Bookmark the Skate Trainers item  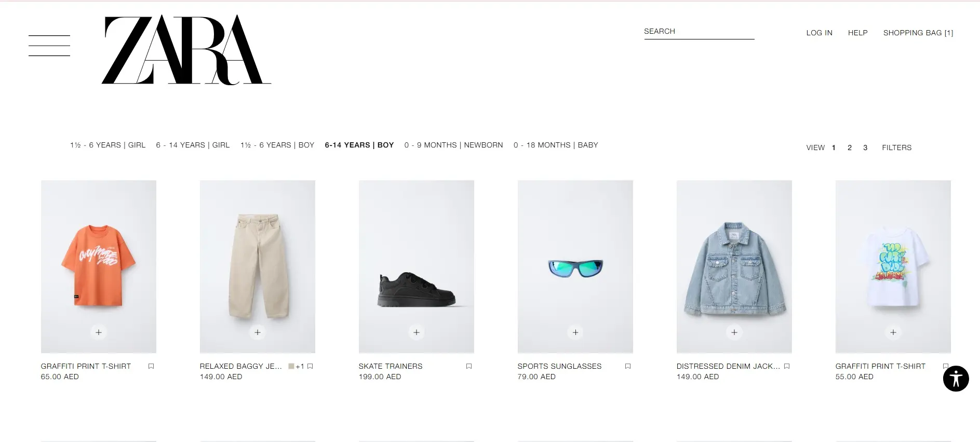469,366
